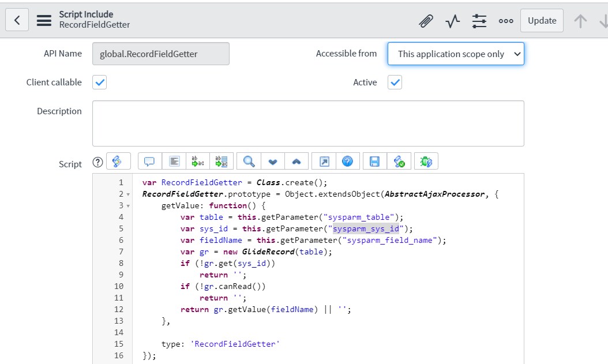Start the script debugger bug icon
The width and height of the screenshot is (608, 364).
426,161
